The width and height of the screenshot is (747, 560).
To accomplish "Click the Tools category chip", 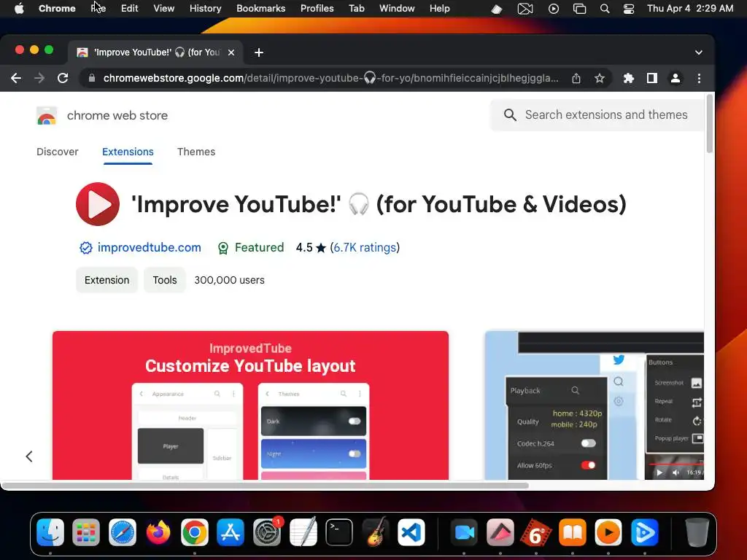I will pyautogui.click(x=165, y=280).
